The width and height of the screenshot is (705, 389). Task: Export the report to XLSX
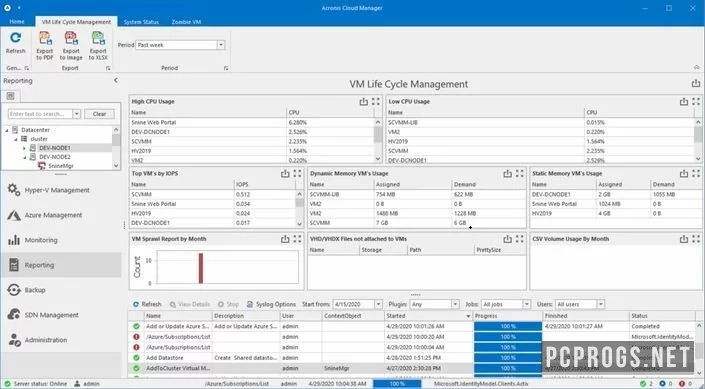[x=98, y=45]
